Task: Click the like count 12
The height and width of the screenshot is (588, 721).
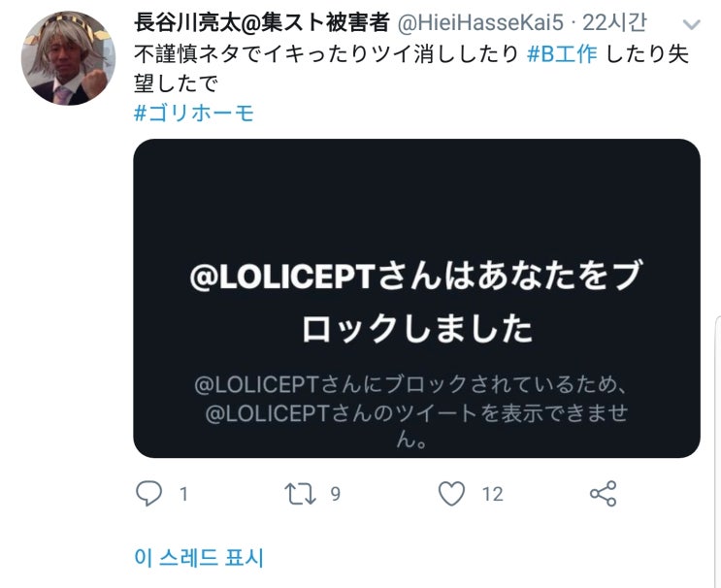Action: 492,494
